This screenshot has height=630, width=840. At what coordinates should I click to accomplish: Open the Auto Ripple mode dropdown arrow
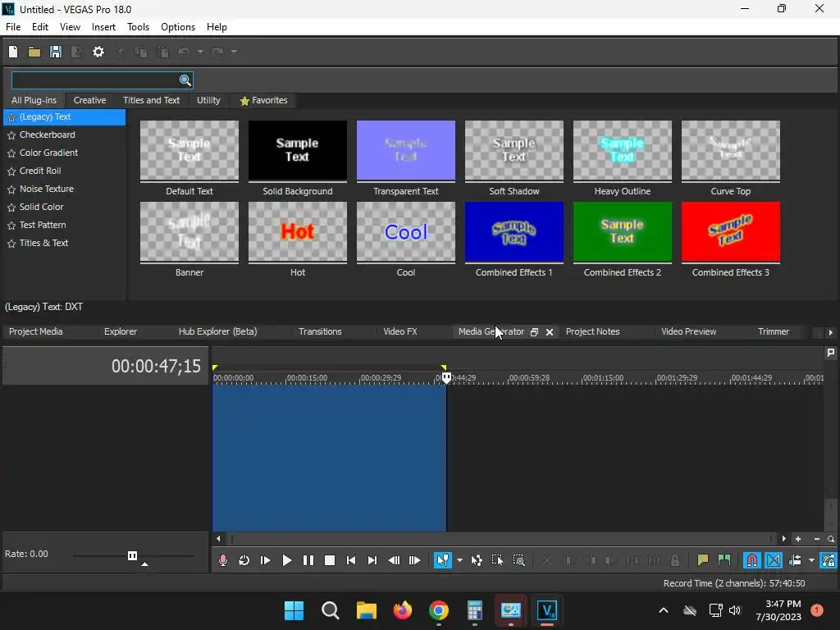pyautogui.click(x=811, y=560)
